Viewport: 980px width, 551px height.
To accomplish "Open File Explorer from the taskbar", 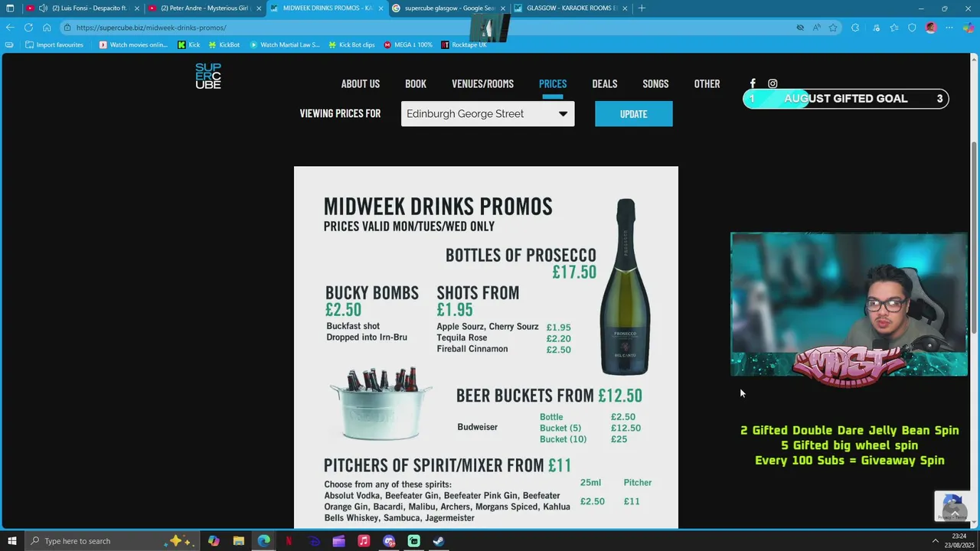I will point(238,541).
